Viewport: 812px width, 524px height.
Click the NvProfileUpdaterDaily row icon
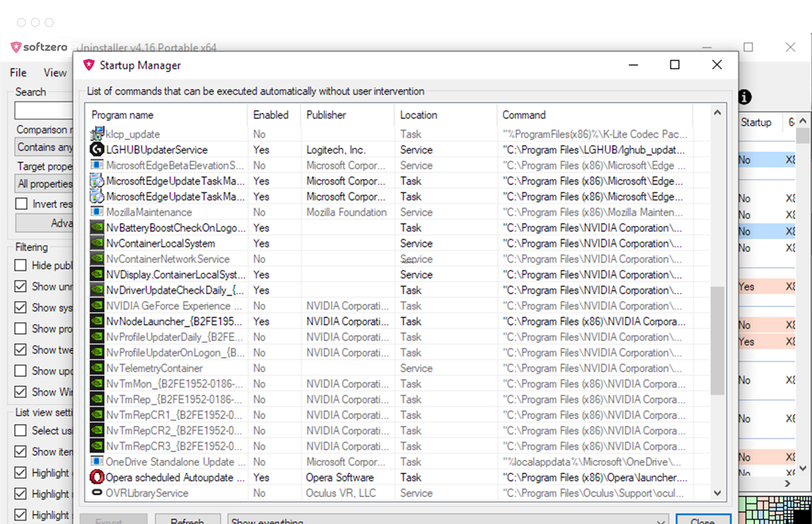[x=97, y=337]
